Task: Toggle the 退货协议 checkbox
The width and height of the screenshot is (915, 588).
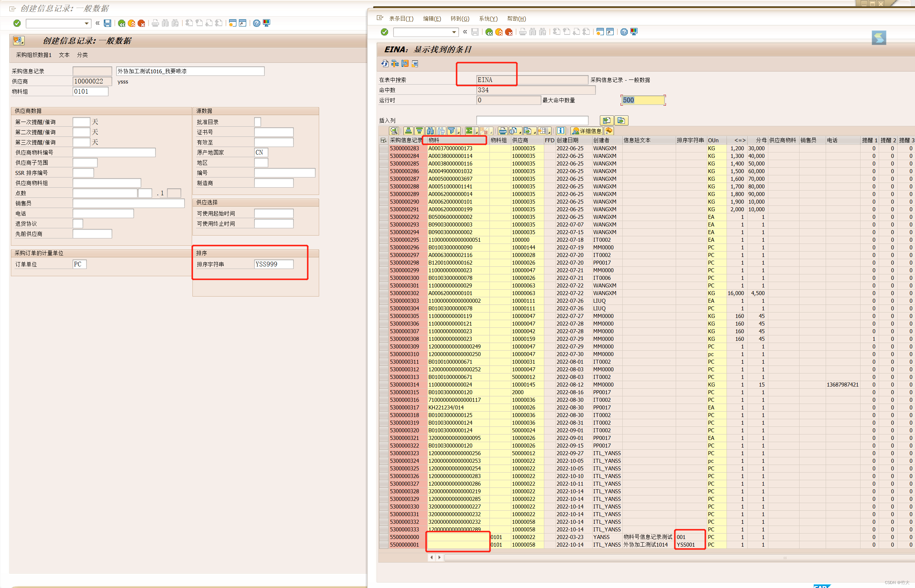Action: (78, 224)
